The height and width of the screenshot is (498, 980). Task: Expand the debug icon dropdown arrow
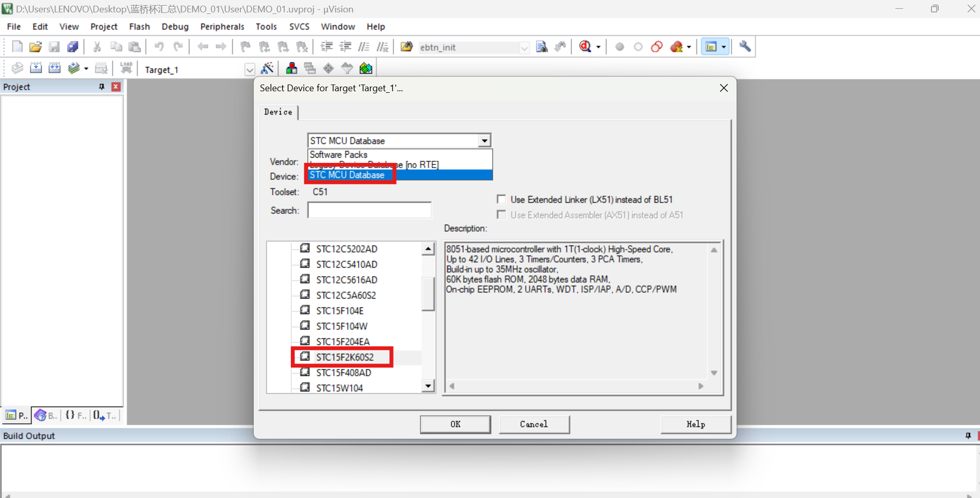point(598,47)
